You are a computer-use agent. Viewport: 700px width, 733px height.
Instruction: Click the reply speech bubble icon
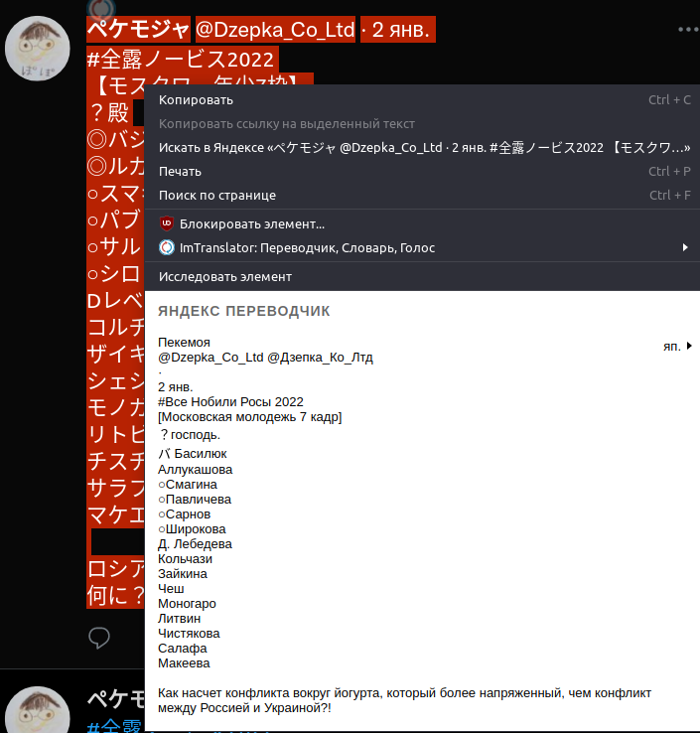pos(99,638)
